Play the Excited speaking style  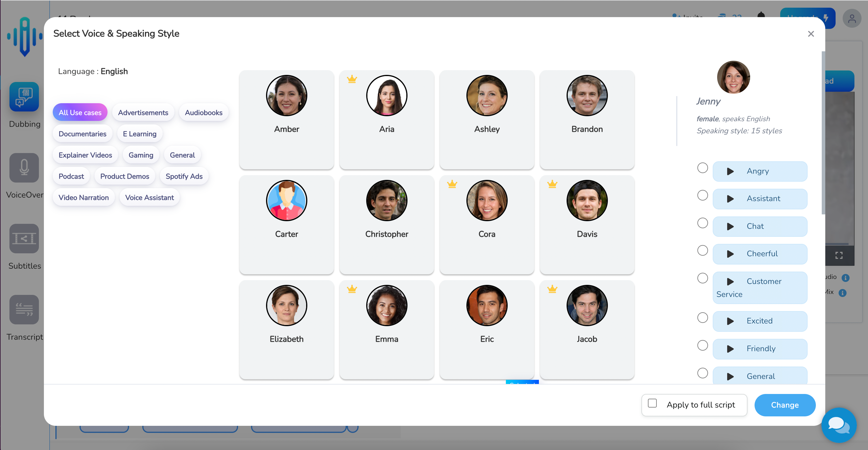[x=729, y=321]
